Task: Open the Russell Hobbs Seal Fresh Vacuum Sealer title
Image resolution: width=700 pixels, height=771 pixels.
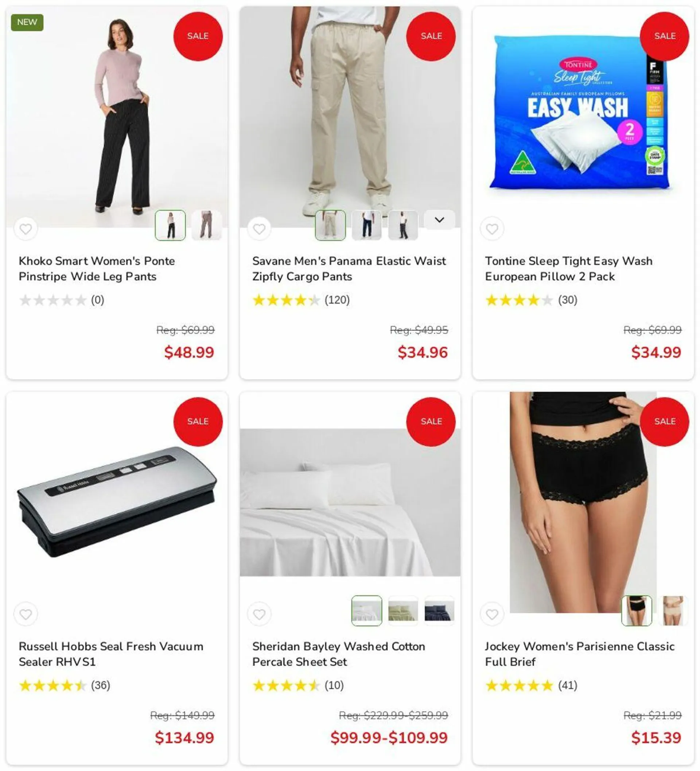Action: click(x=111, y=654)
